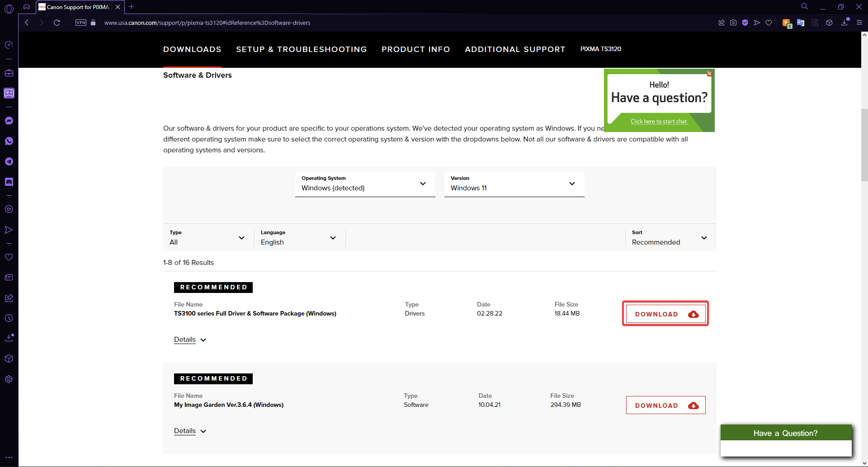Click the 'PIXMA TS3120' product label

(x=601, y=49)
